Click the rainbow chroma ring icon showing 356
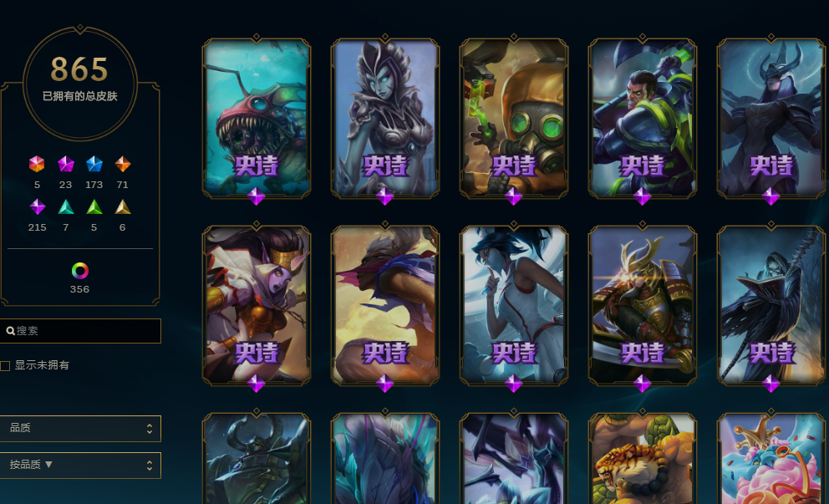Image resolution: width=829 pixels, height=504 pixels. 80,271
